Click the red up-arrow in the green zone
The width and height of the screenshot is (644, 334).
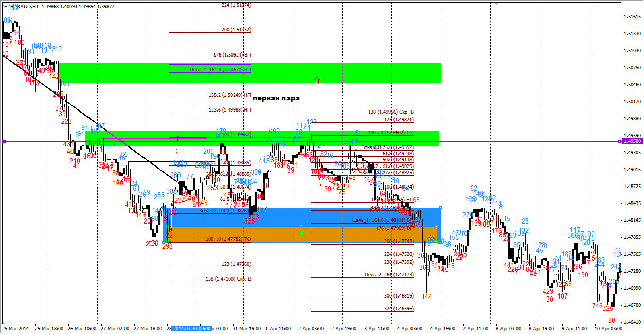coord(317,80)
